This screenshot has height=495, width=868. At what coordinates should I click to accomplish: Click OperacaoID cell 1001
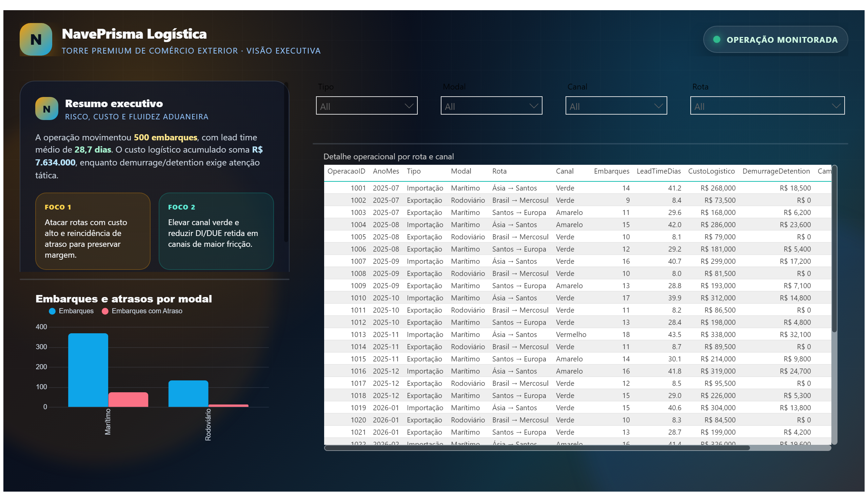pyautogui.click(x=358, y=189)
